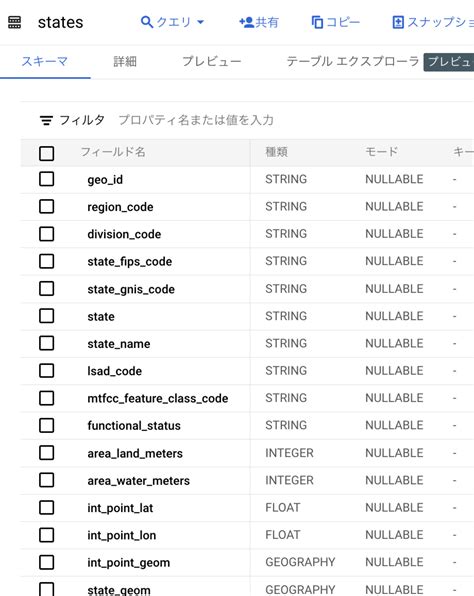474x596 pixels.
Task: Click the snapshot icon
Action: (x=398, y=22)
